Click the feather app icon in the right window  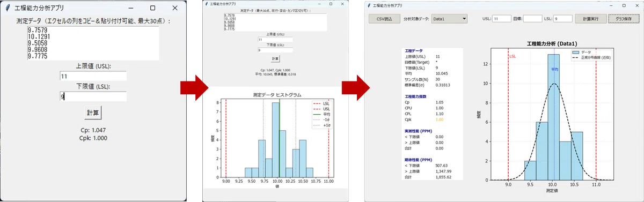coord(369,5)
